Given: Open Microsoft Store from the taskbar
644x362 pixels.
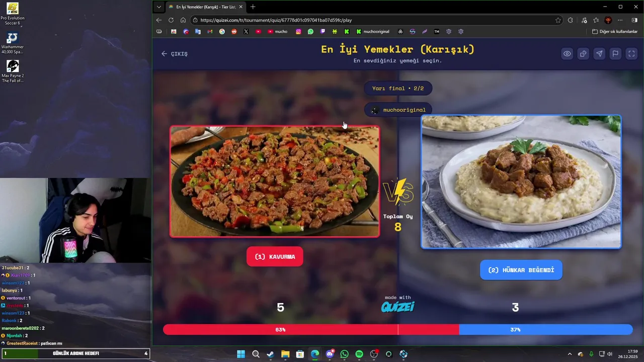Looking at the screenshot, I should click(300, 354).
